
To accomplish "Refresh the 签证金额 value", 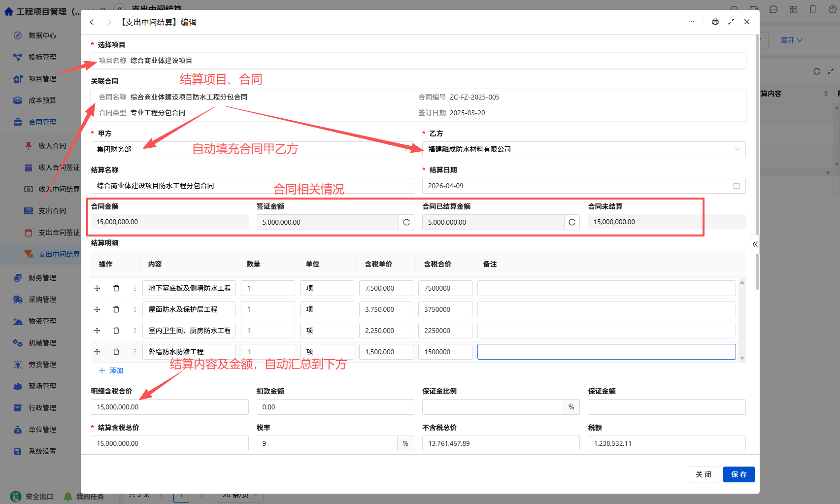I will point(406,222).
